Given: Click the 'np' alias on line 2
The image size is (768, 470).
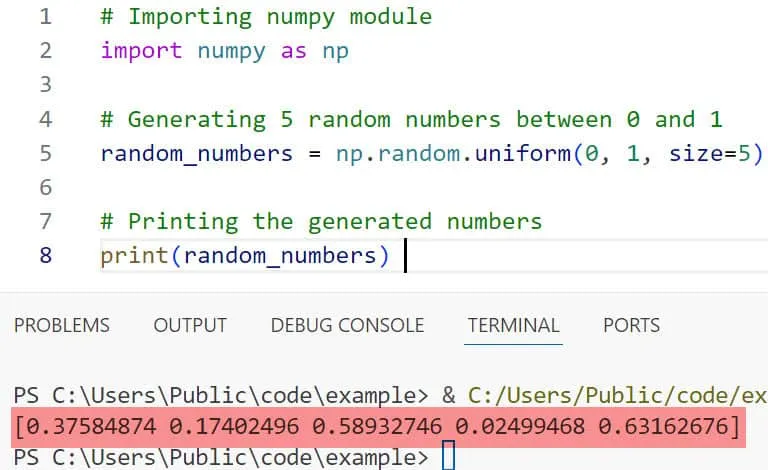Looking at the screenshot, I should coord(336,52).
